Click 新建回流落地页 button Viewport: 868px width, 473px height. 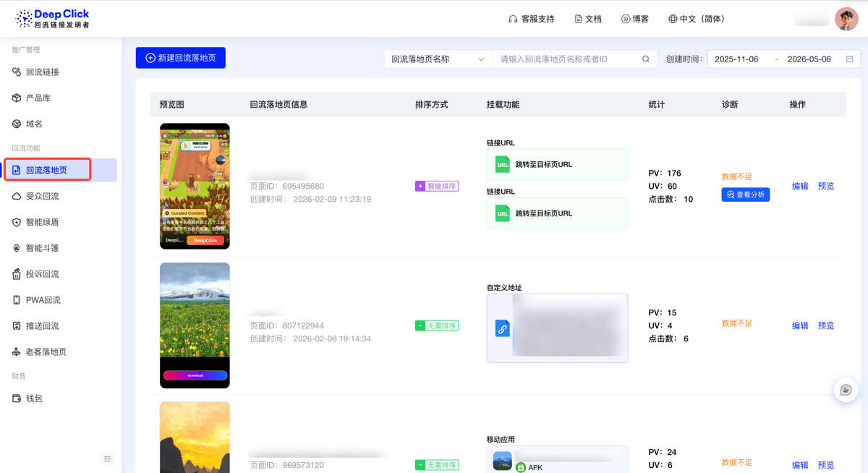pos(181,58)
